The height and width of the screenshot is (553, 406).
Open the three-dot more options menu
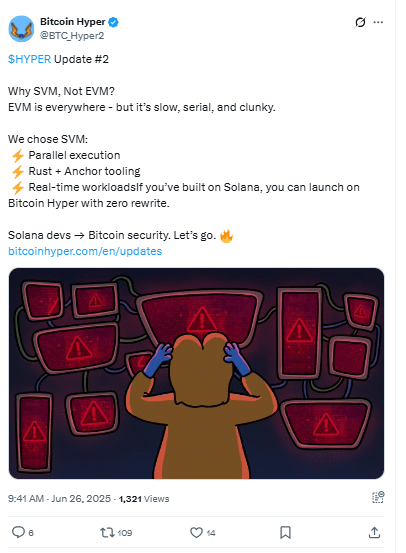[378, 22]
